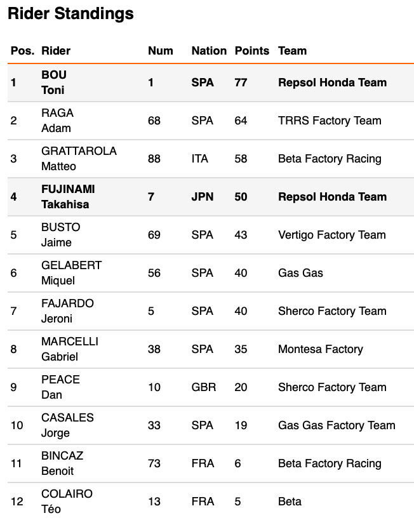414x532 pixels.
Task: Choose GELABERT Miquel in standings
Action: point(71,273)
